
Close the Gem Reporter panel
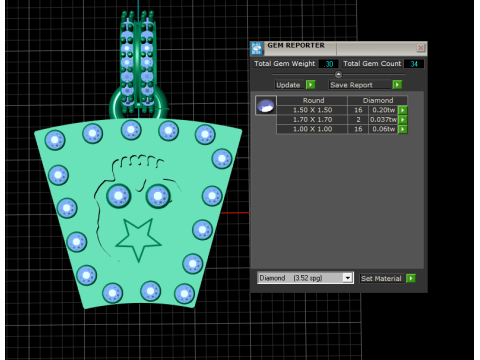tap(421, 48)
